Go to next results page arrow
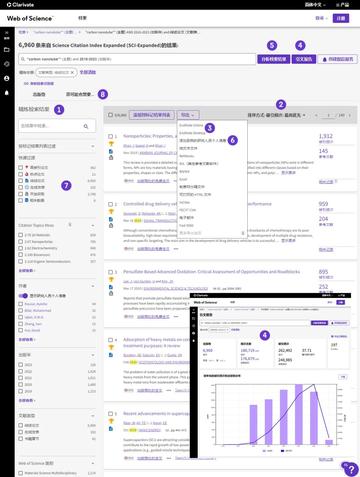Viewport: 360px width, 477px height. point(350,115)
